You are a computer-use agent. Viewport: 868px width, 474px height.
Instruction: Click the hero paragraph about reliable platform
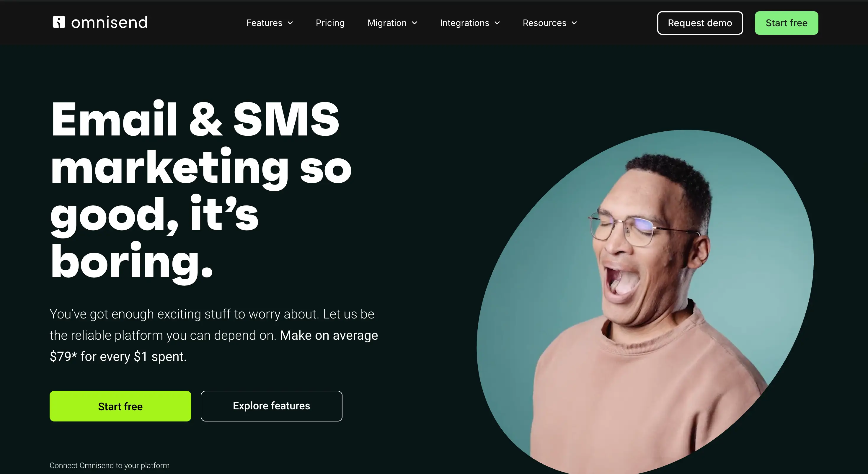tap(214, 335)
